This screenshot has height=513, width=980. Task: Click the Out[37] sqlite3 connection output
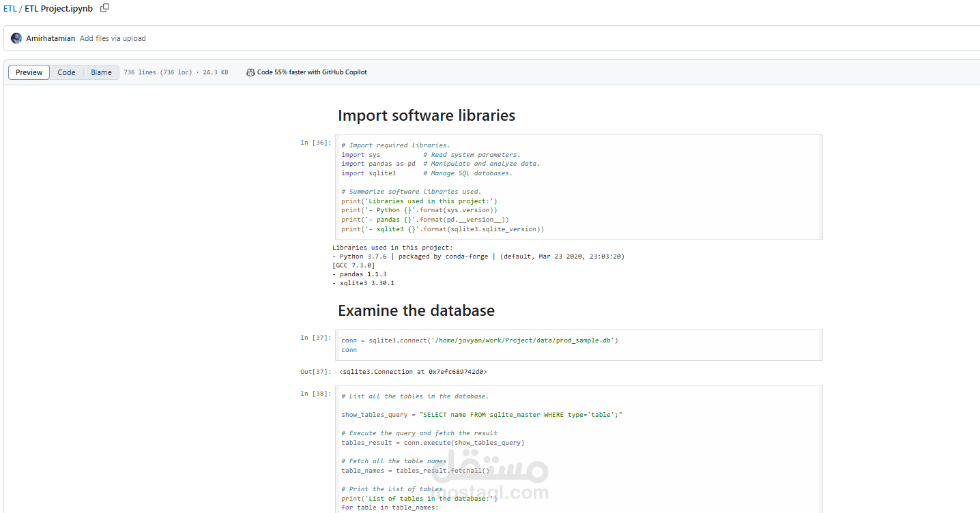tap(412, 371)
